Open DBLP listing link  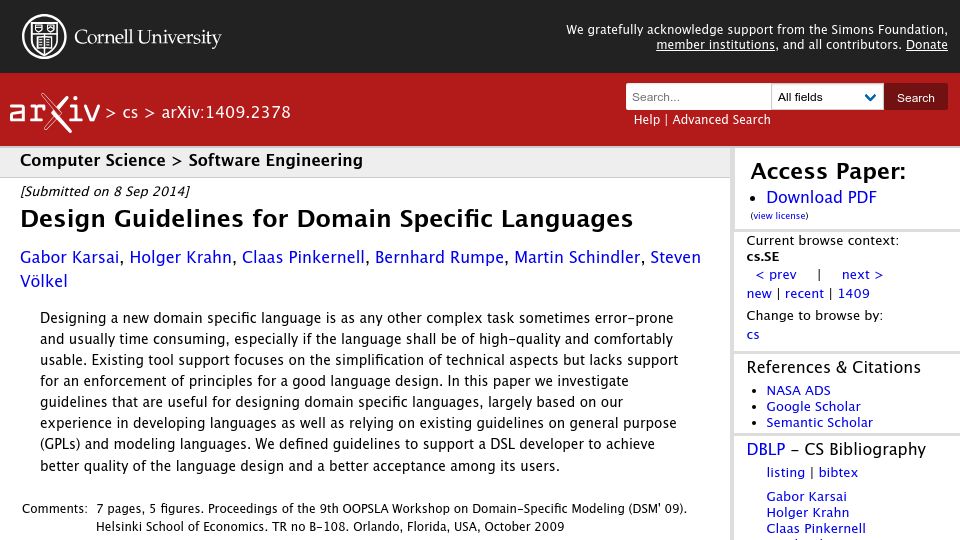click(785, 473)
